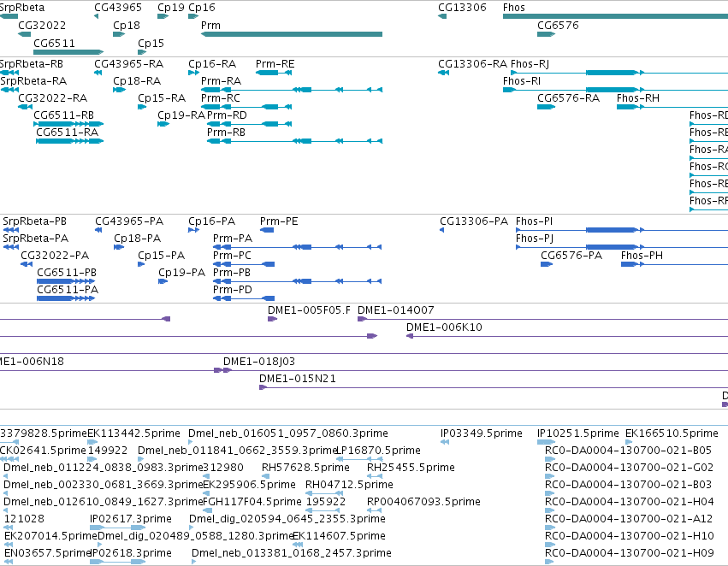This screenshot has height=566, width=728.
Task: Click transcript Cp16-RA label
Action: (x=211, y=64)
